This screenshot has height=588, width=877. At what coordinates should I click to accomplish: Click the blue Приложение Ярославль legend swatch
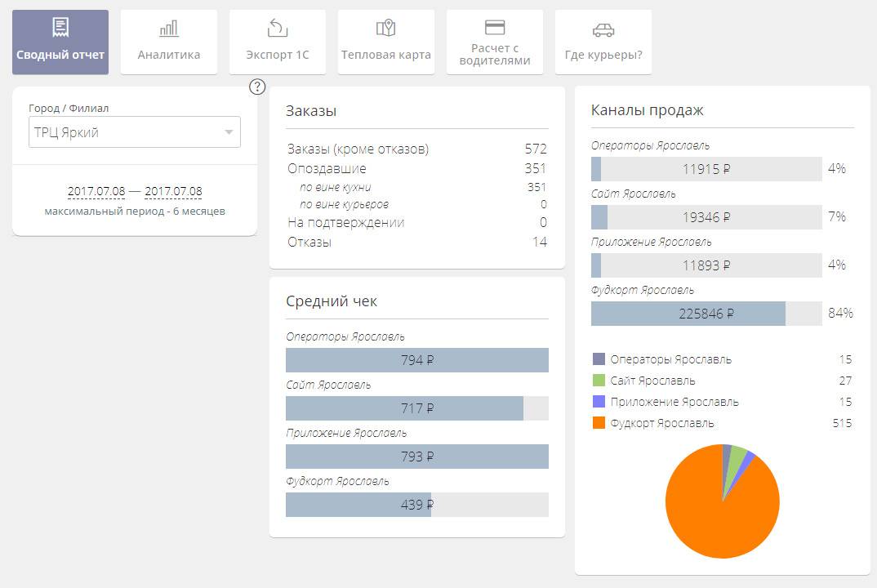[x=599, y=402]
